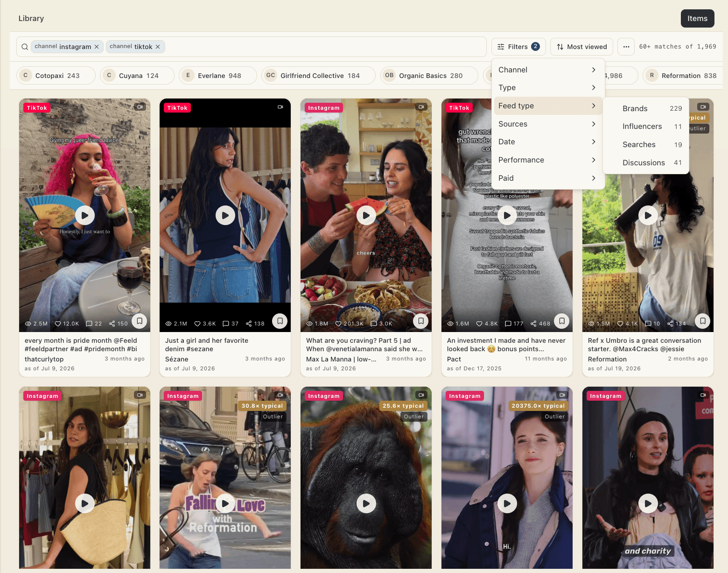This screenshot has width=728, height=573.
Task: Bookmark the Sézane denim video
Action: tap(280, 321)
